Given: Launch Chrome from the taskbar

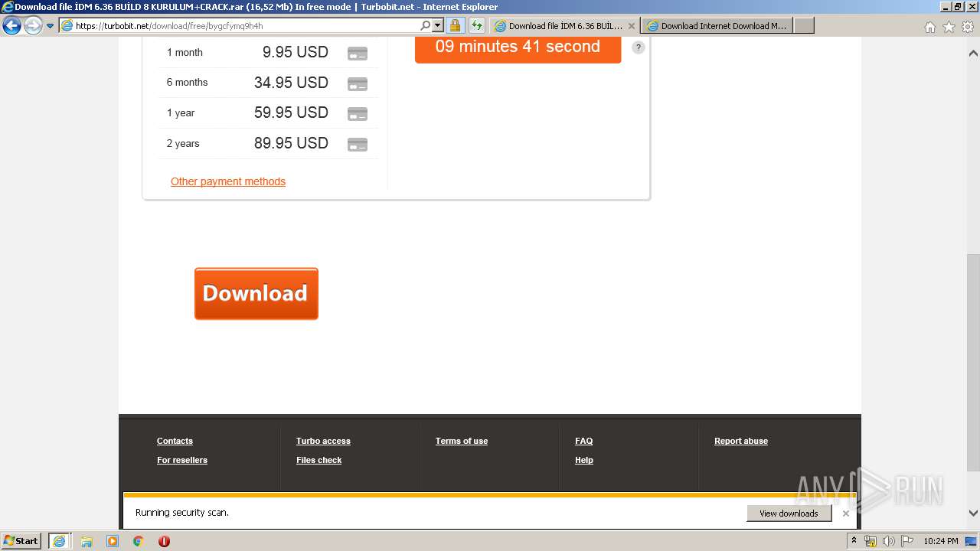Looking at the screenshot, I should click(138, 541).
